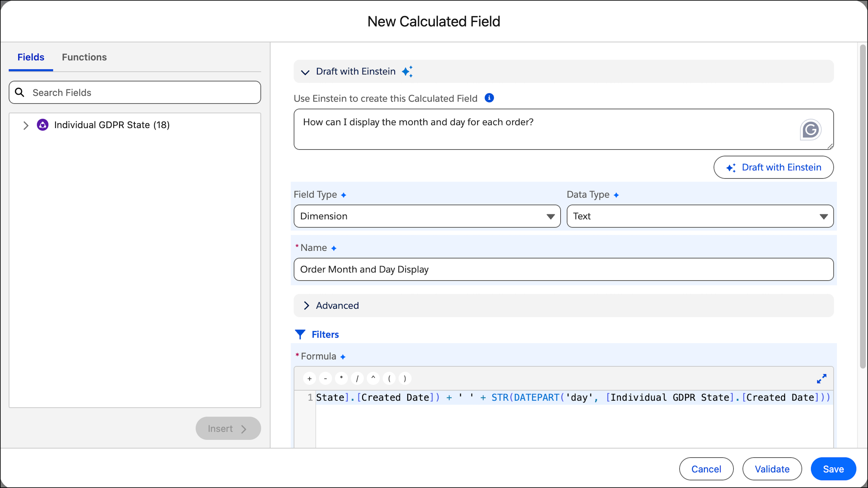The width and height of the screenshot is (868, 488).
Task: Collapse the Draft with Einstein panel
Action: click(x=305, y=72)
